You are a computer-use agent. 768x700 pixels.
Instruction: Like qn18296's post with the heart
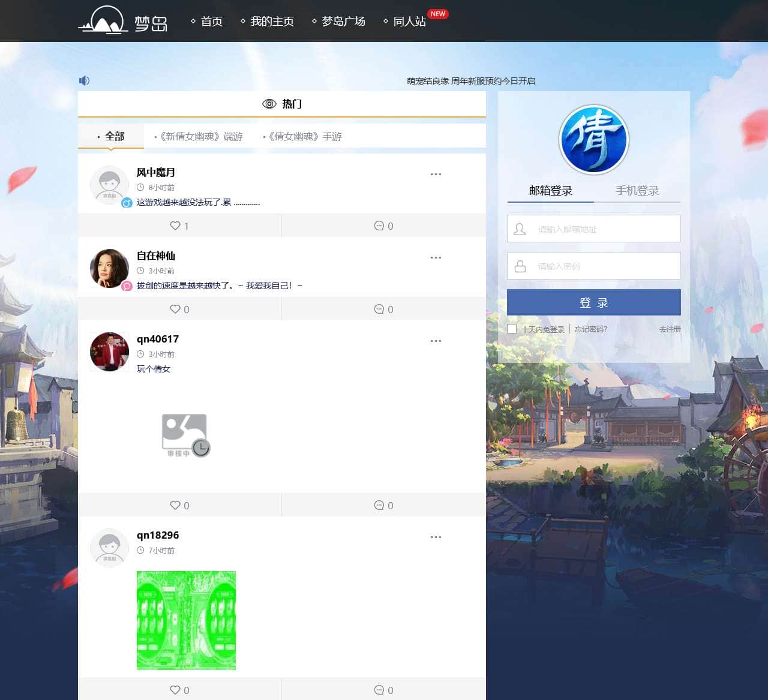(x=175, y=690)
